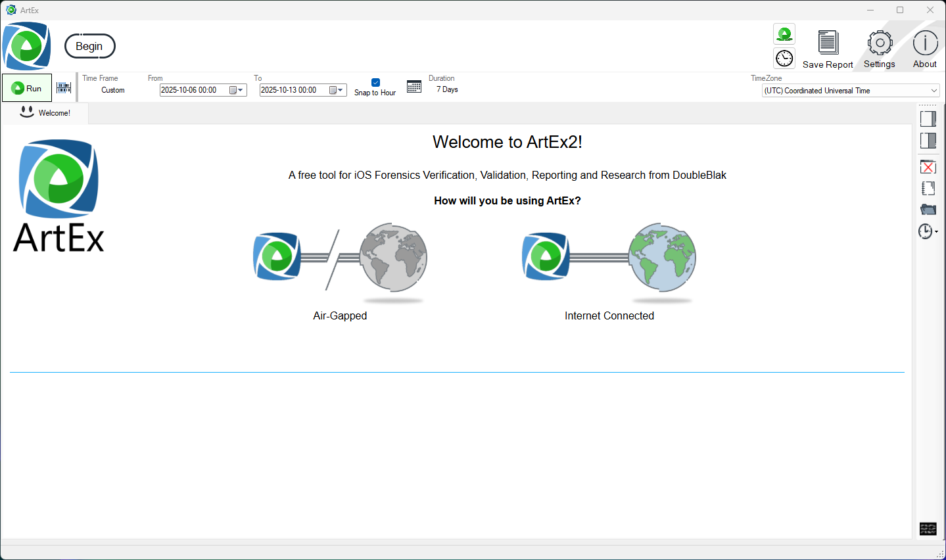This screenshot has width=946, height=560.
Task: Open the From date picker dropdown arrow
Action: pyautogui.click(x=241, y=90)
